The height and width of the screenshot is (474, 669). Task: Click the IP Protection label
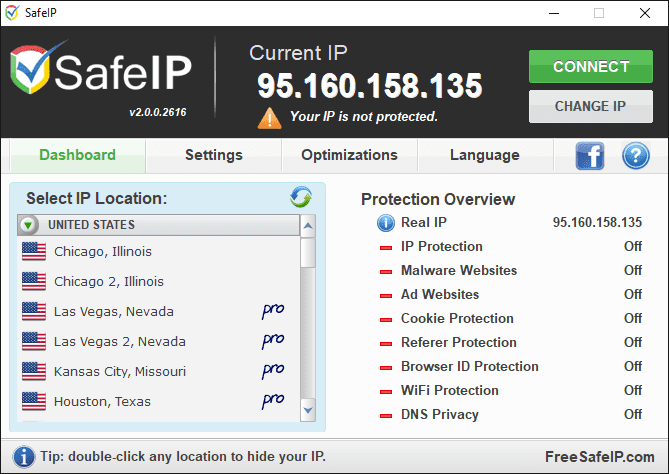(442, 246)
